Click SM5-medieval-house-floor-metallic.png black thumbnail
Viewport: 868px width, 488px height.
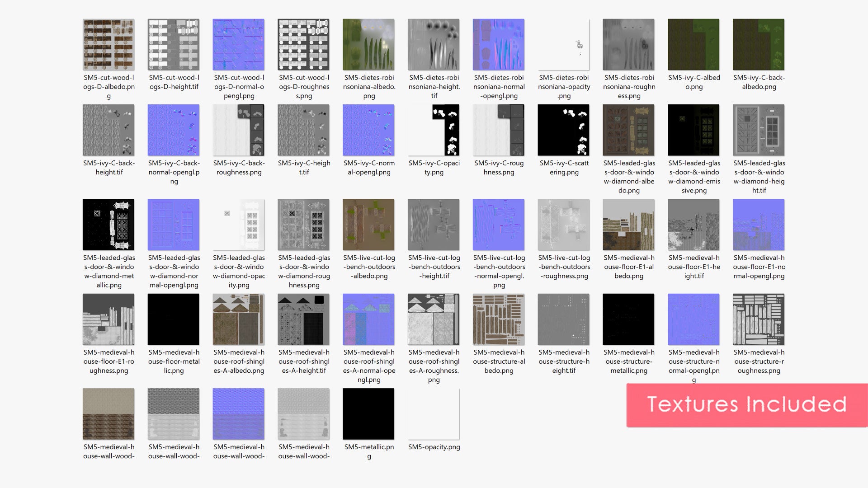click(x=174, y=319)
